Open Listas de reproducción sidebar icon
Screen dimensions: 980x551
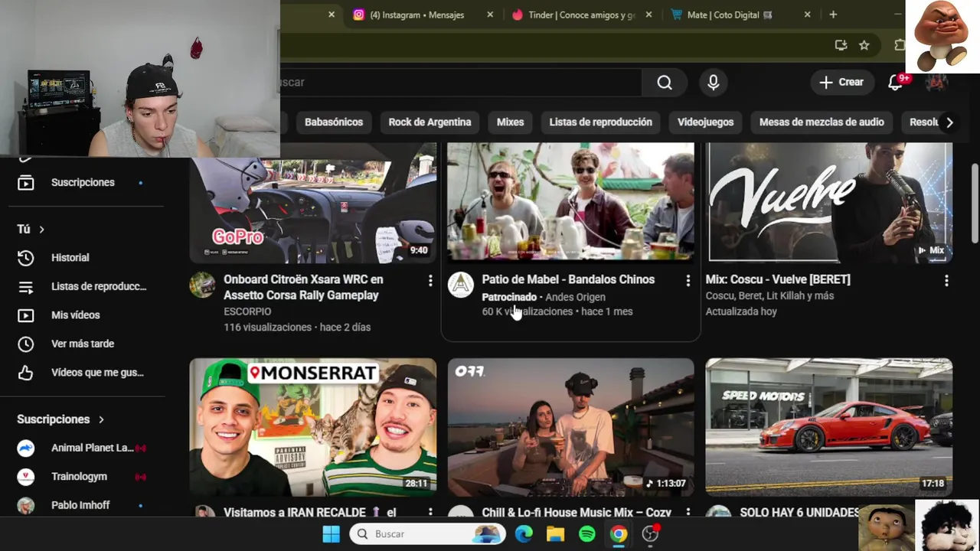pos(26,287)
